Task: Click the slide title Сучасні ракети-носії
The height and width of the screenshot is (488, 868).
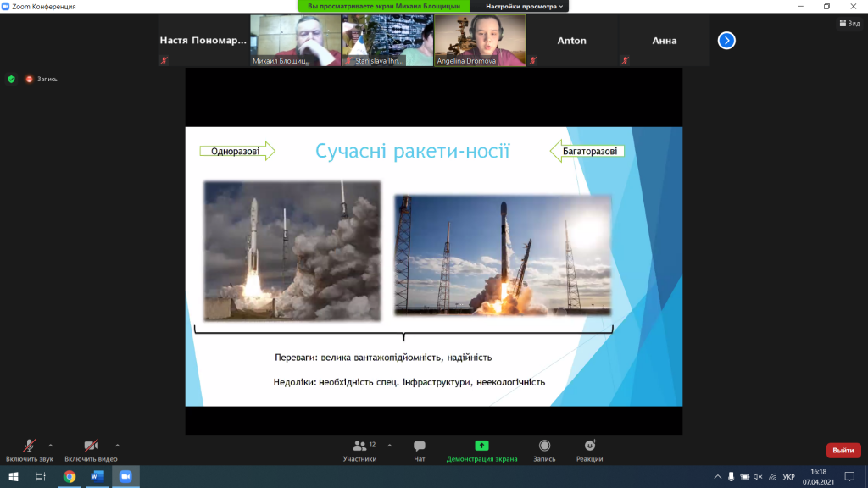Action: tap(413, 151)
